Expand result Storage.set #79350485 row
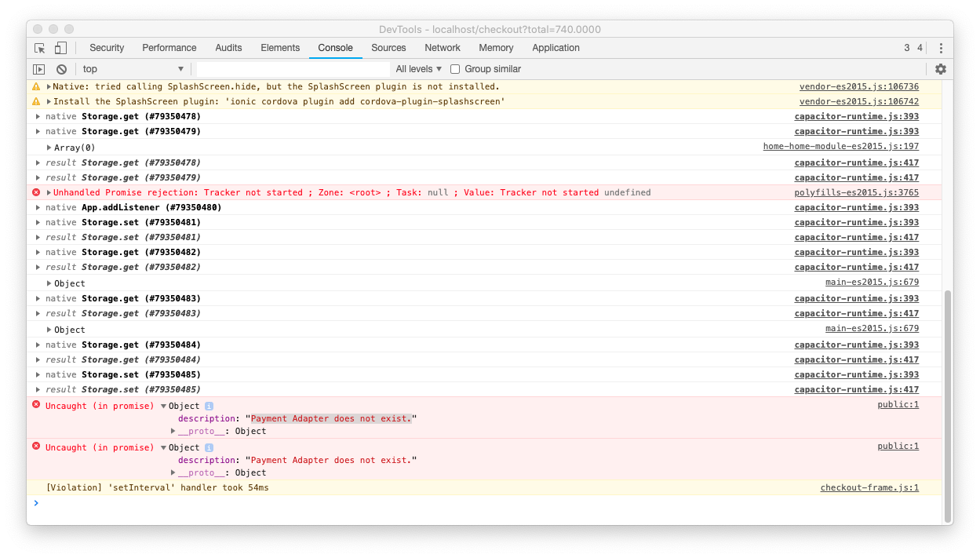The image size is (980, 558). pyautogui.click(x=39, y=389)
